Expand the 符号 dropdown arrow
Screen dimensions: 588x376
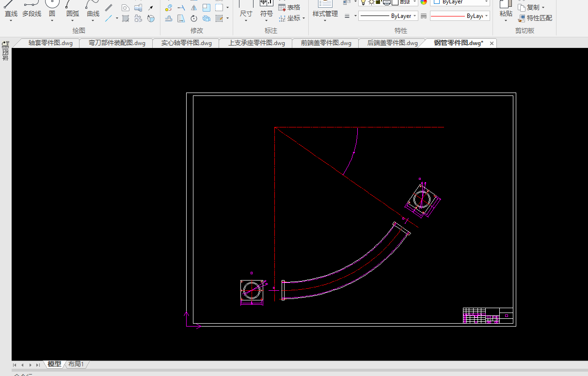point(267,21)
